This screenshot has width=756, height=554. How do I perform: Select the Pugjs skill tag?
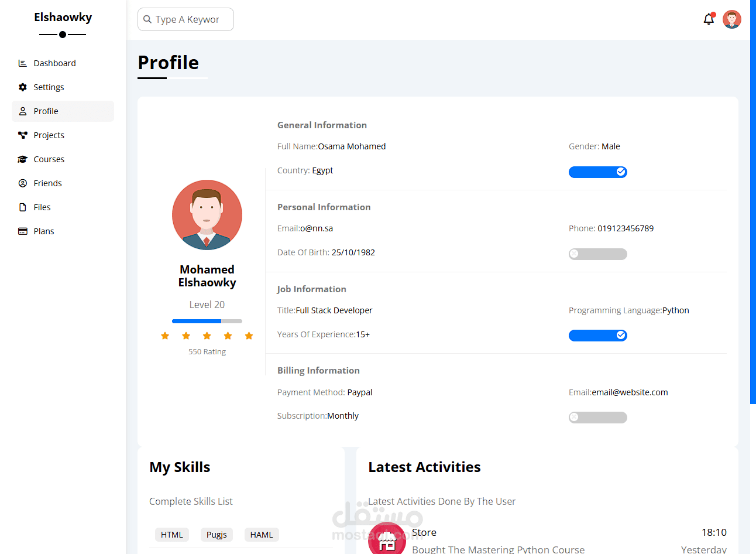[217, 535]
